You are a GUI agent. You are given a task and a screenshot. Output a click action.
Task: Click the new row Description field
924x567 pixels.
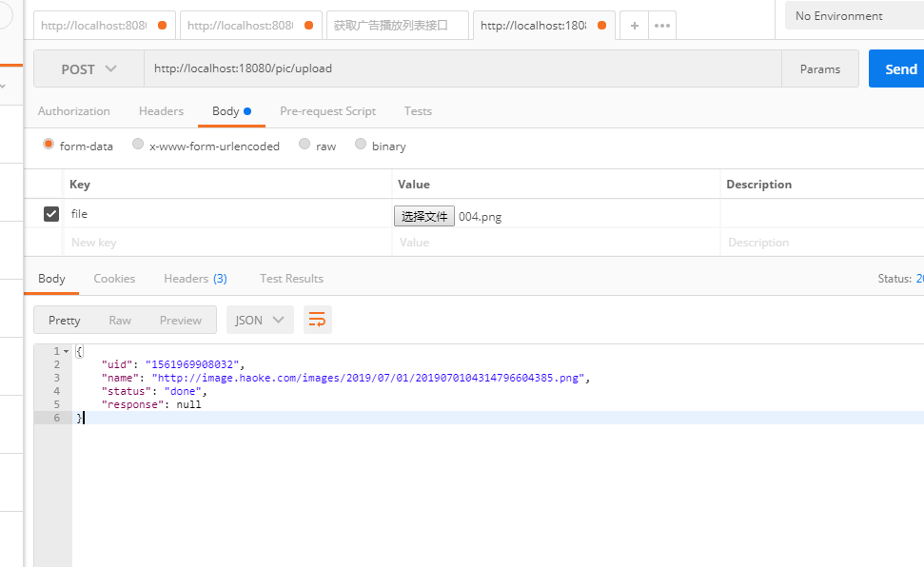(822, 243)
